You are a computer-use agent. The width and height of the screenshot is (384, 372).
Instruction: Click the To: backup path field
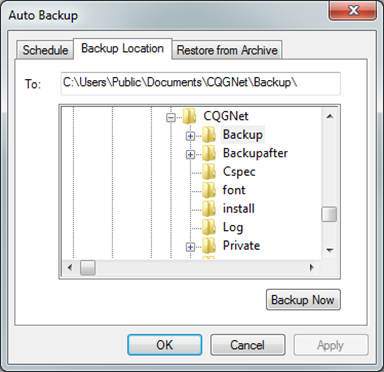tap(200, 83)
